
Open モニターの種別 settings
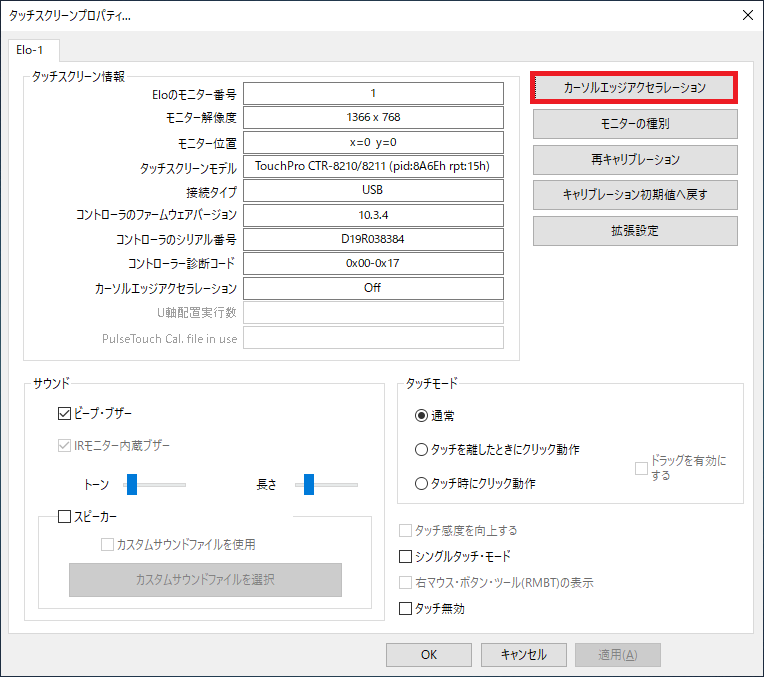coord(634,124)
